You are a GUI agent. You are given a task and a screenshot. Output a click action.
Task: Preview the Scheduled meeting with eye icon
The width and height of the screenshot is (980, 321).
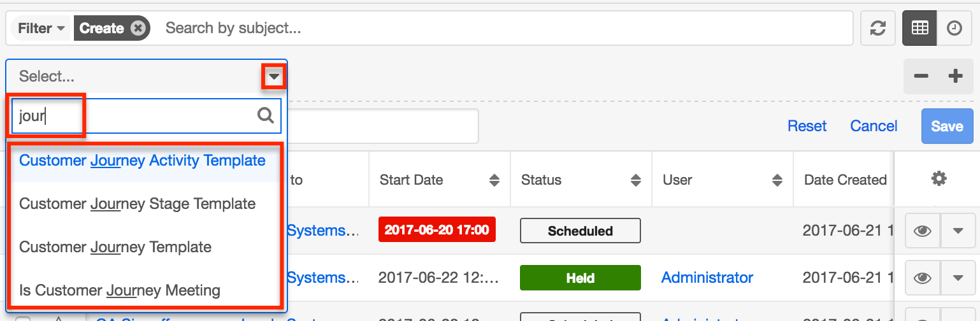click(923, 231)
